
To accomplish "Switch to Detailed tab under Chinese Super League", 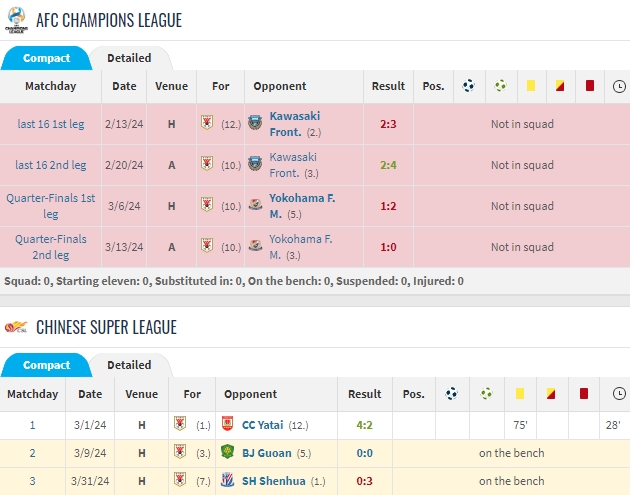I will tap(129, 365).
